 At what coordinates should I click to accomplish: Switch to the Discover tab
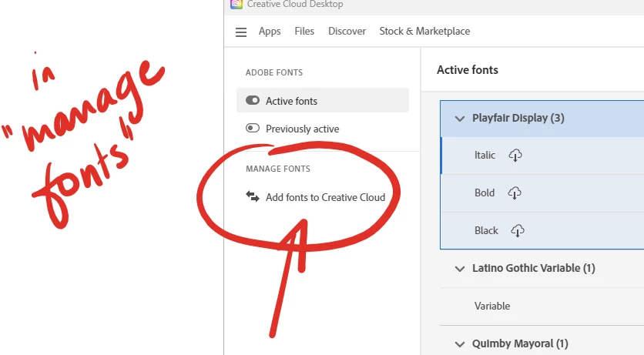tap(347, 32)
